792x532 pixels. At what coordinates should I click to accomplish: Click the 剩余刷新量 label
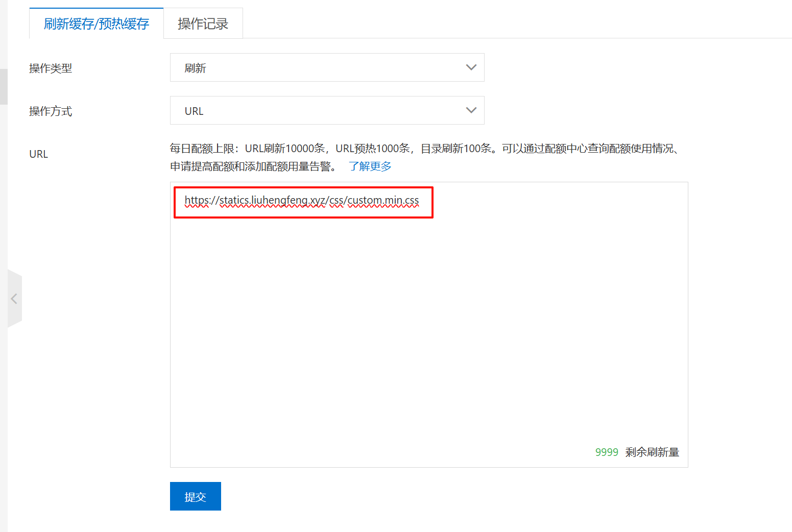click(x=652, y=452)
